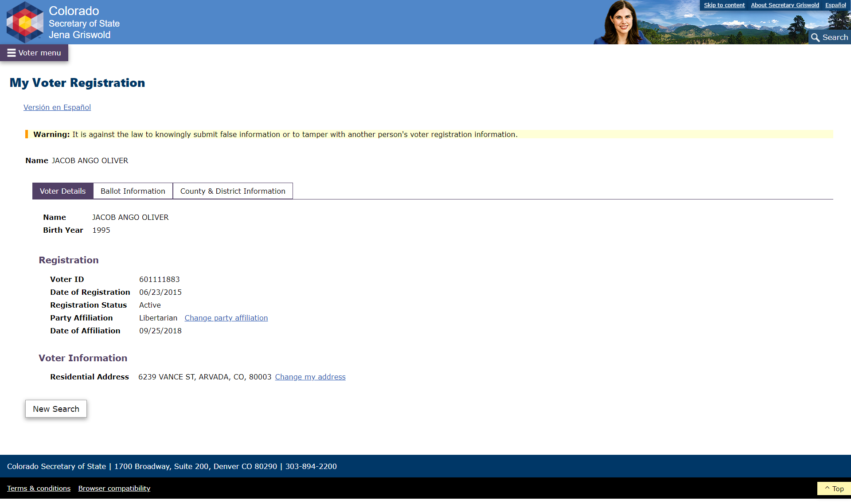
Task: Click the registration date 06/23/2015
Action: click(160, 292)
